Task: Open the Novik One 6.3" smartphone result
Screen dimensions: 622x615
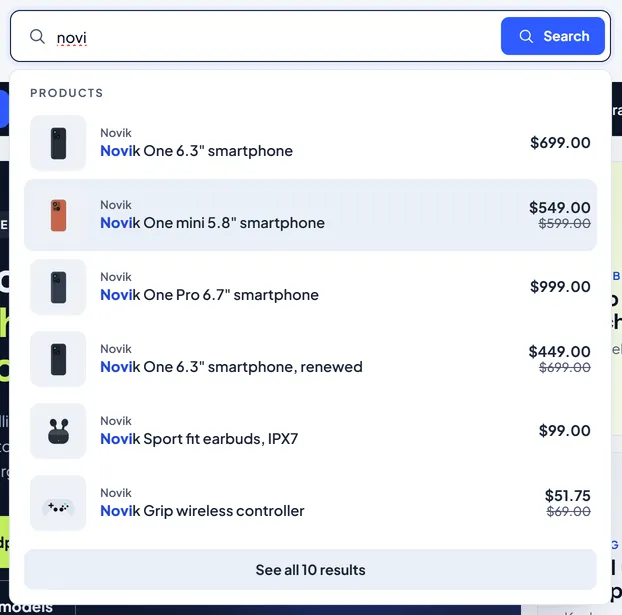Action: point(310,143)
